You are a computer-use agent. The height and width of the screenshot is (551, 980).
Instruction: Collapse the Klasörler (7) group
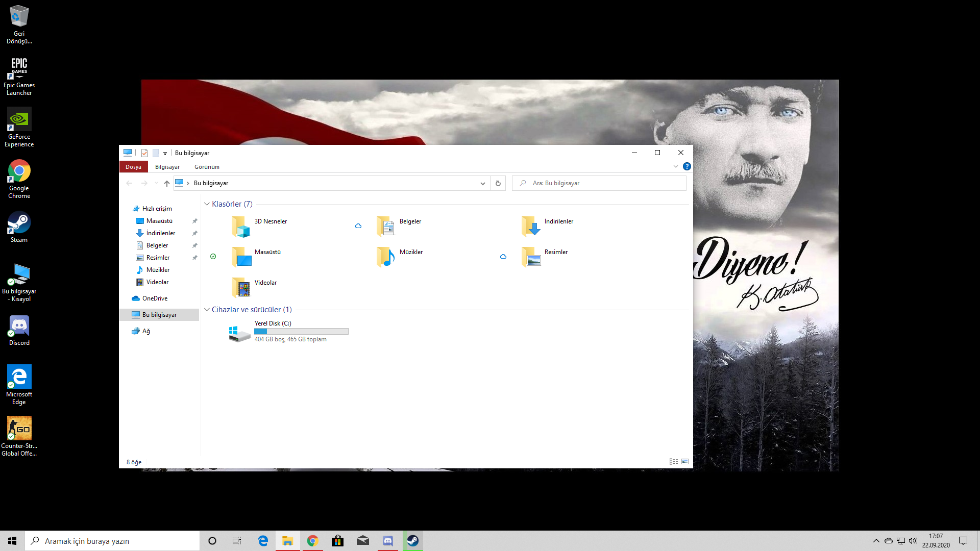(207, 204)
